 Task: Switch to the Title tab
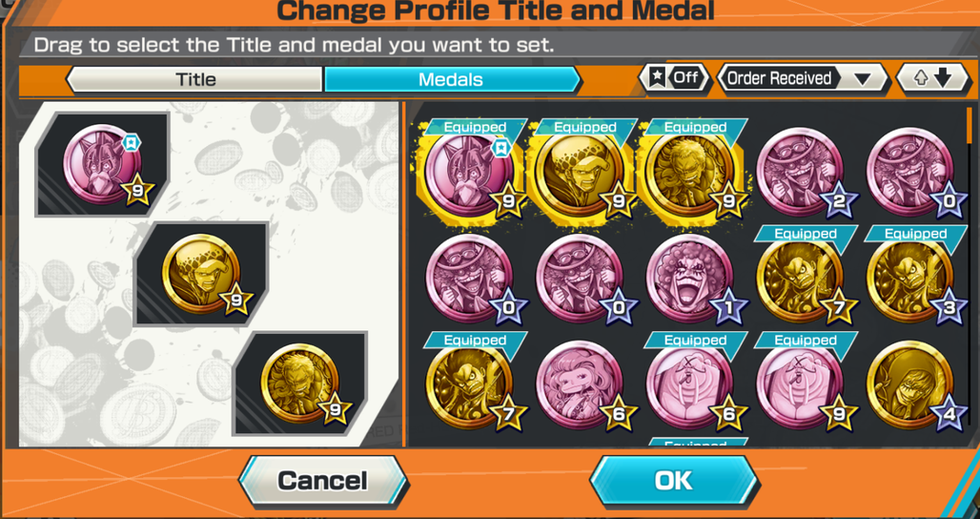[195, 79]
